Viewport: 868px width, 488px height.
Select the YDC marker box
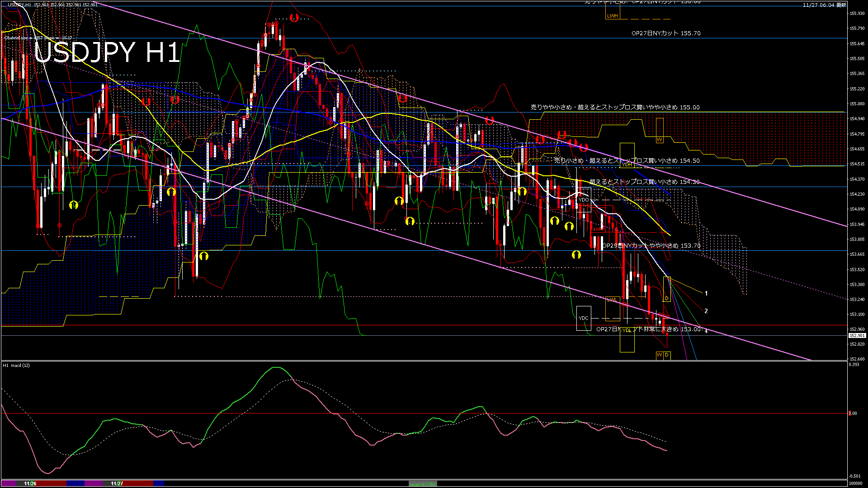[584, 318]
